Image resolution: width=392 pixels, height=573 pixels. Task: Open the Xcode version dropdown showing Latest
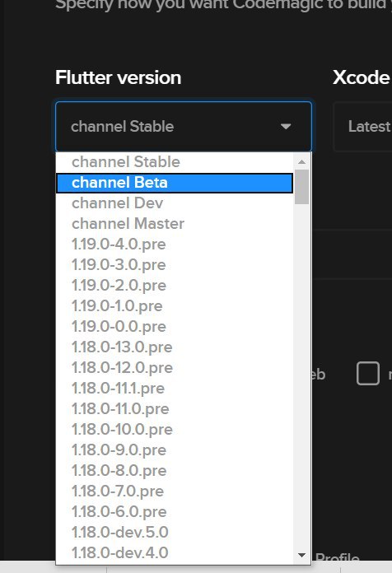(362, 127)
